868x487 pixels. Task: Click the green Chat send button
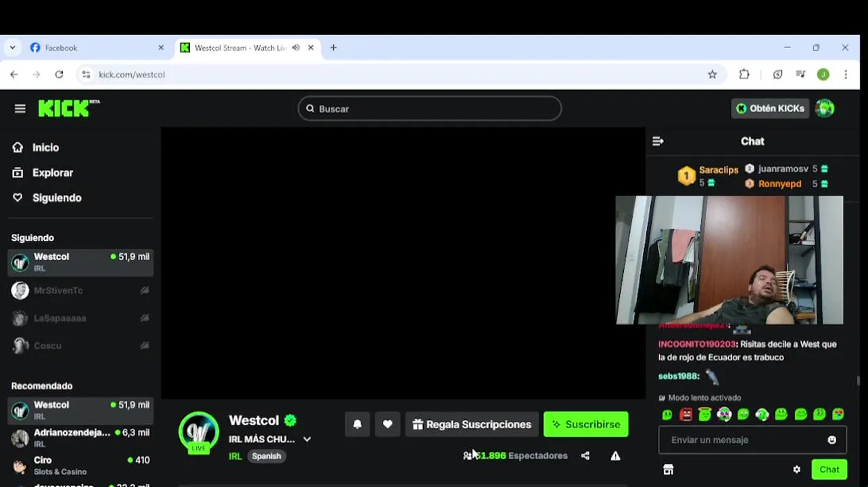point(829,469)
